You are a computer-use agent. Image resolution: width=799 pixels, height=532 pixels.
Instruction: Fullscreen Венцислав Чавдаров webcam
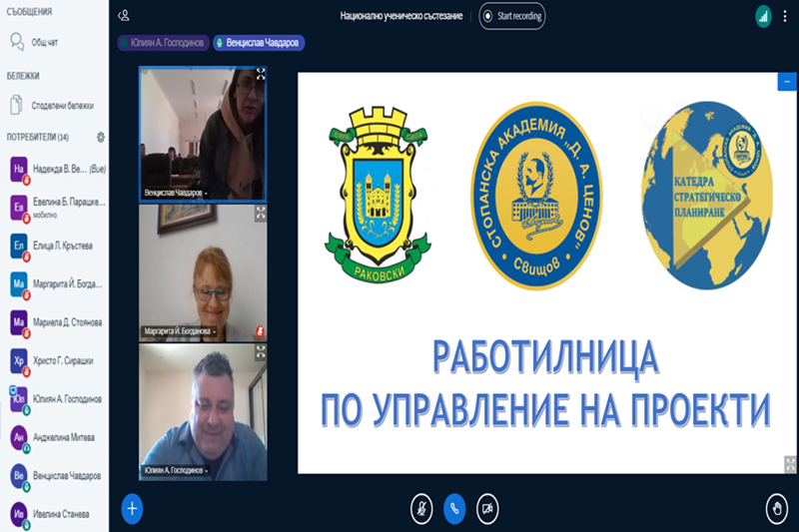pos(261,74)
